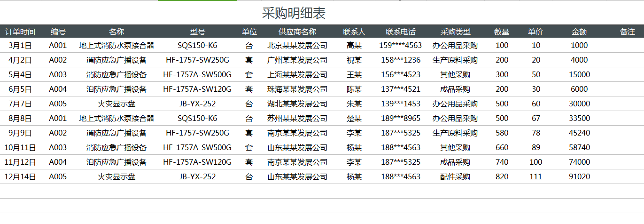Select the date cell 8月8日
The height and width of the screenshot is (224, 644).
pyautogui.click(x=20, y=119)
